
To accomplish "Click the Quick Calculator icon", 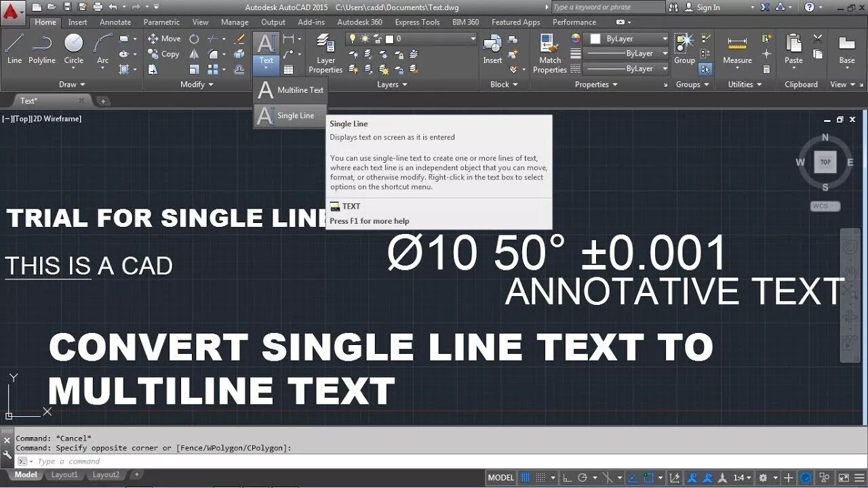I will point(766,69).
